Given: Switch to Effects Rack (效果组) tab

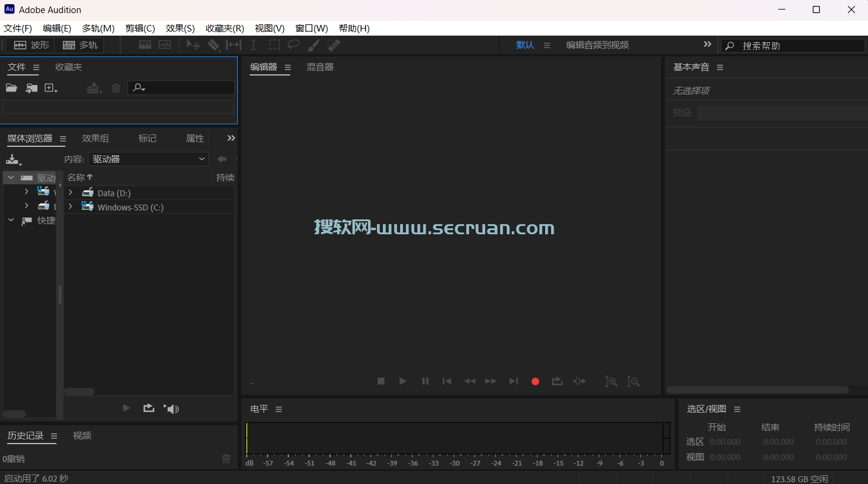Looking at the screenshot, I should [95, 139].
